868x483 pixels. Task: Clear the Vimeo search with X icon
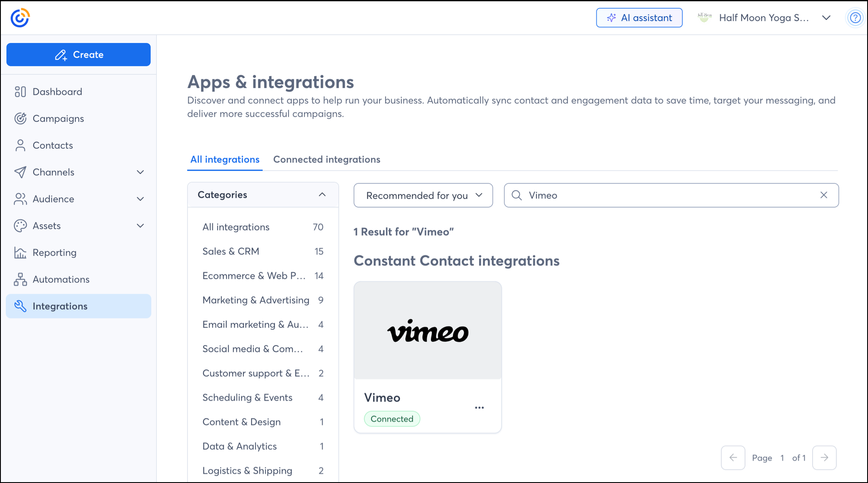pyautogui.click(x=823, y=195)
